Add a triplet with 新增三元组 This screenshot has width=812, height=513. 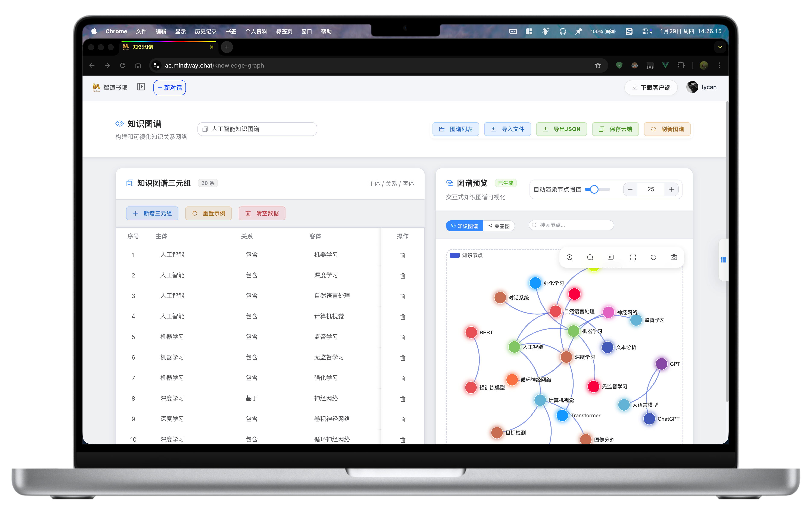tap(152, 213)
